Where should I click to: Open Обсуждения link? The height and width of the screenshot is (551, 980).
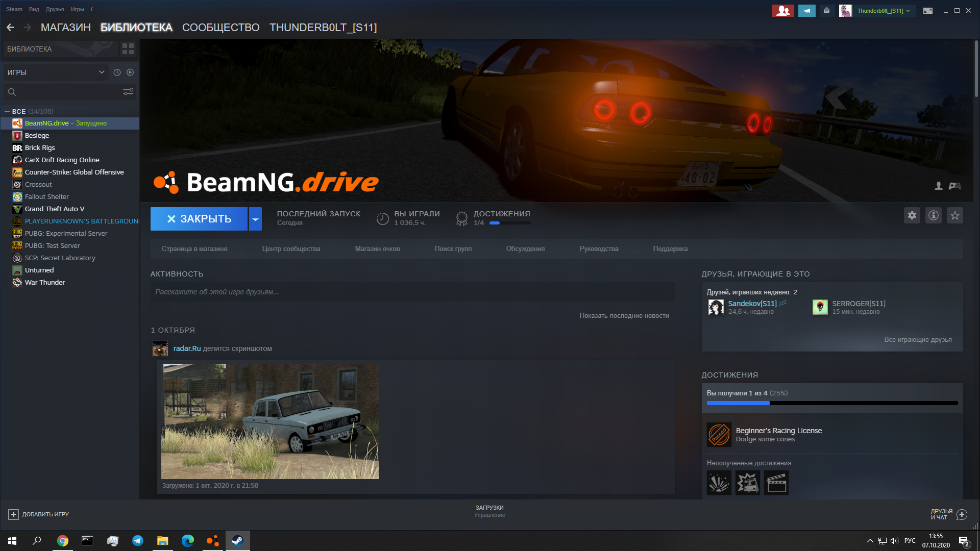[525, 249]
